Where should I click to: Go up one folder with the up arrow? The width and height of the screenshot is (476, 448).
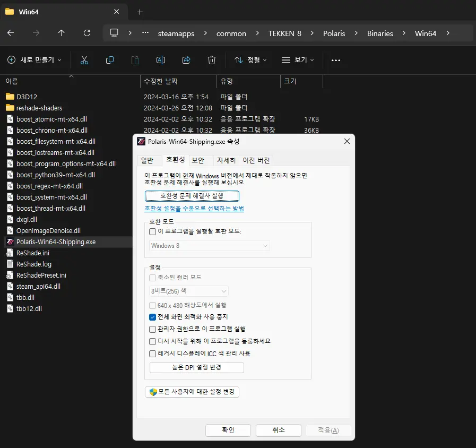click(x=62, y=33)
